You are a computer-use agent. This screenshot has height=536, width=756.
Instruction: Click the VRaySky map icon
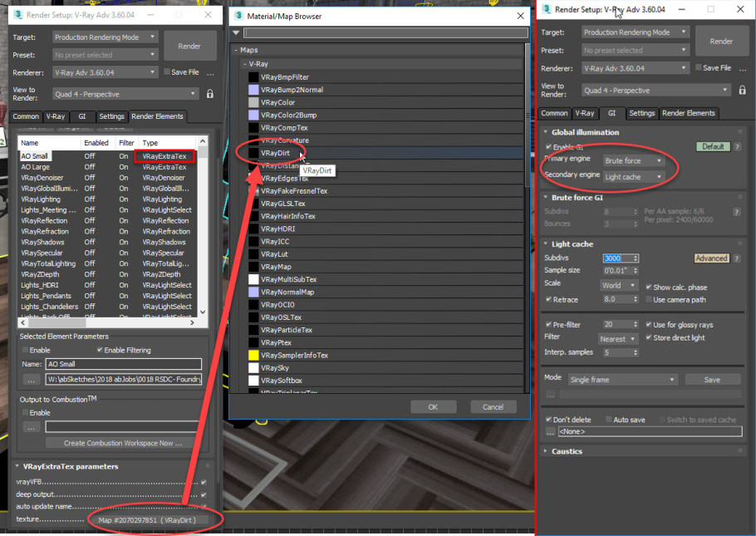pos(253,367)
